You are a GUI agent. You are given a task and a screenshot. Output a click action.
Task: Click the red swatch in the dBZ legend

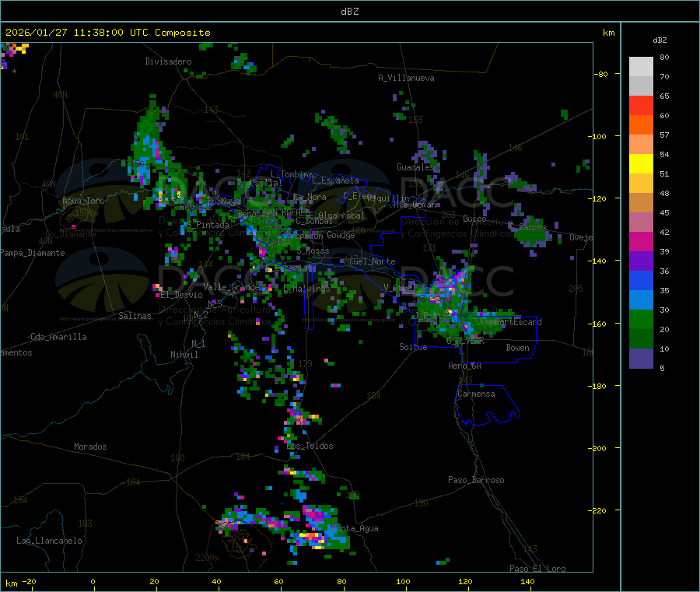point(641,105)
